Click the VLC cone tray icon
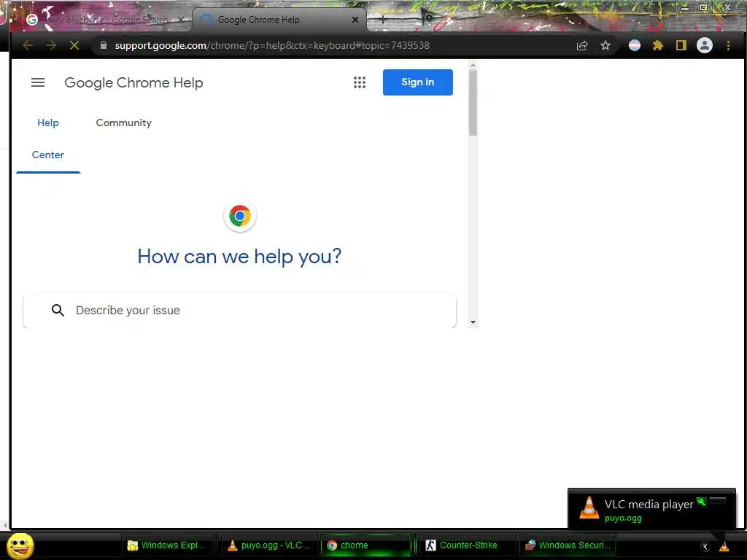This screenshot has height=560, width=747. click(724, 546)
